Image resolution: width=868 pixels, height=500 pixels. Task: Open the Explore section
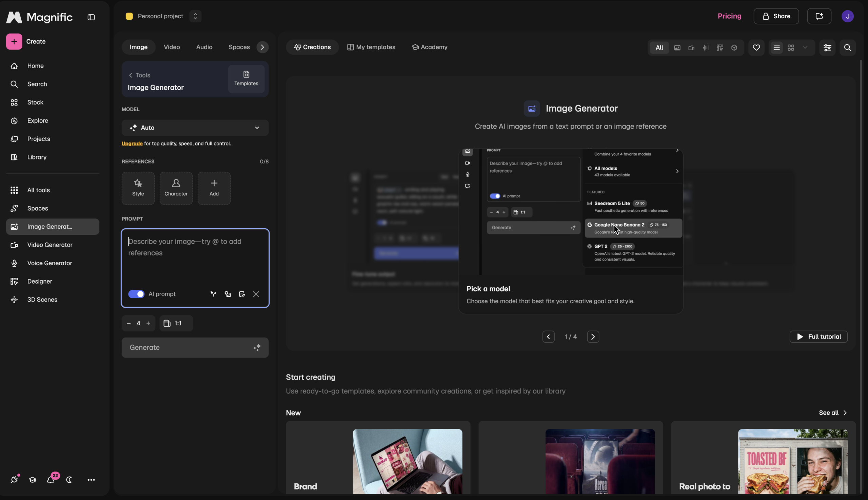(x=53, y=120)
